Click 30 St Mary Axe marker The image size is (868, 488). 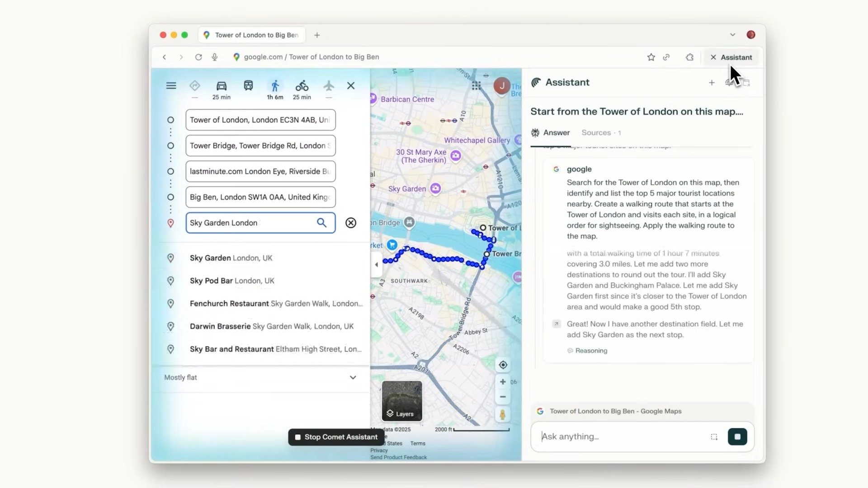(x=456, y=156)
